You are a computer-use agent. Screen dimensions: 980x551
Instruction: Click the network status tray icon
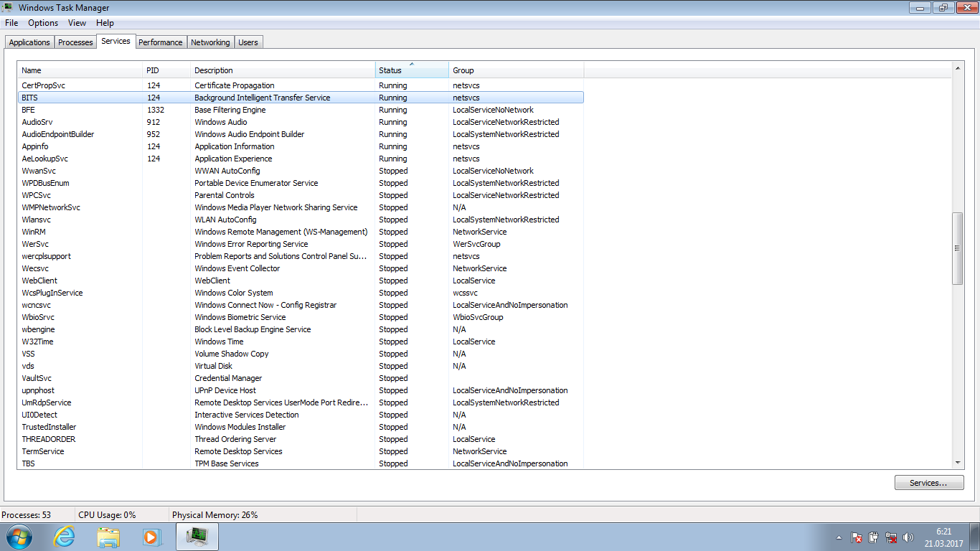[x=891, y=537]
